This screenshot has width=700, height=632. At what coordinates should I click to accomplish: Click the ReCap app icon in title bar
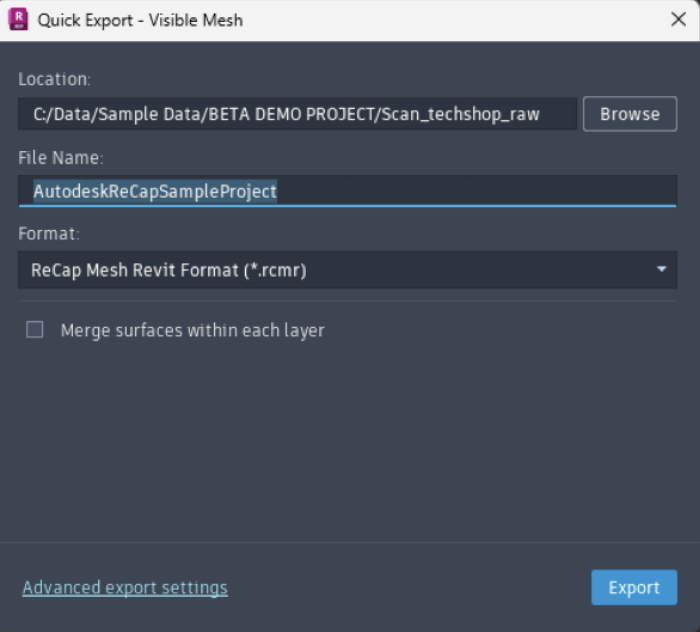point(18,20)
